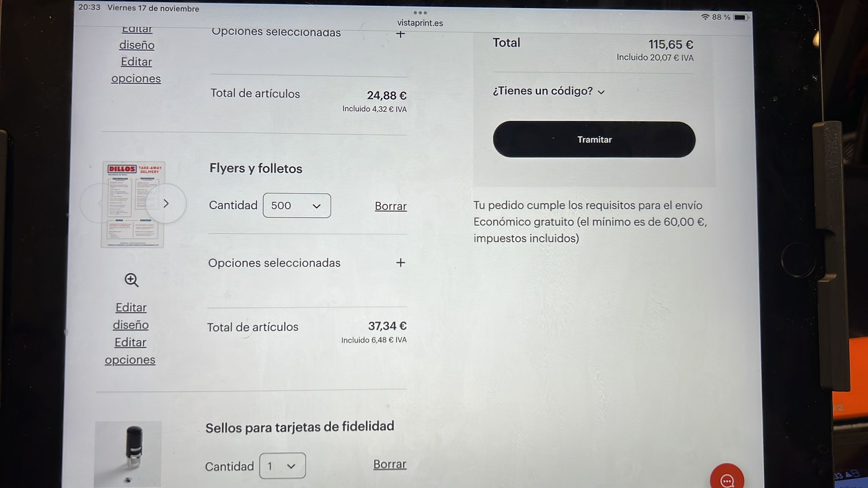Expand top Opciones seleccionadas plus icon

point(400,34)
